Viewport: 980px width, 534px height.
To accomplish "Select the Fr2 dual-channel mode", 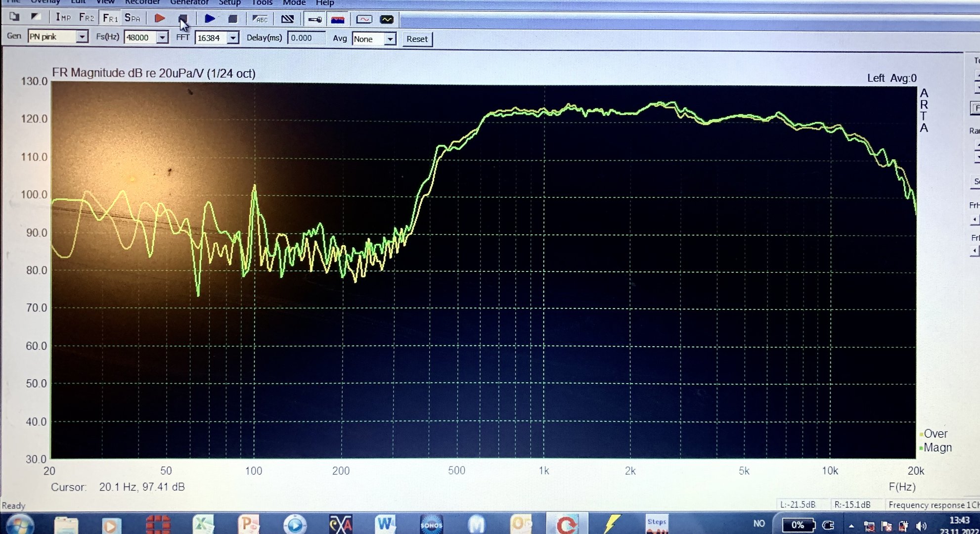I will [x=86, y=18].
